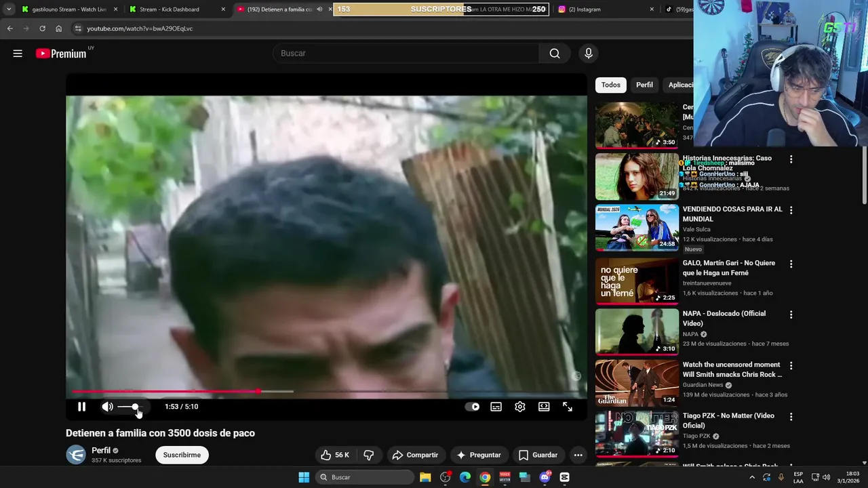Like the video with 56 K
Image resolution: width=868 pixels, height=488 pixels.
point(335,455)
